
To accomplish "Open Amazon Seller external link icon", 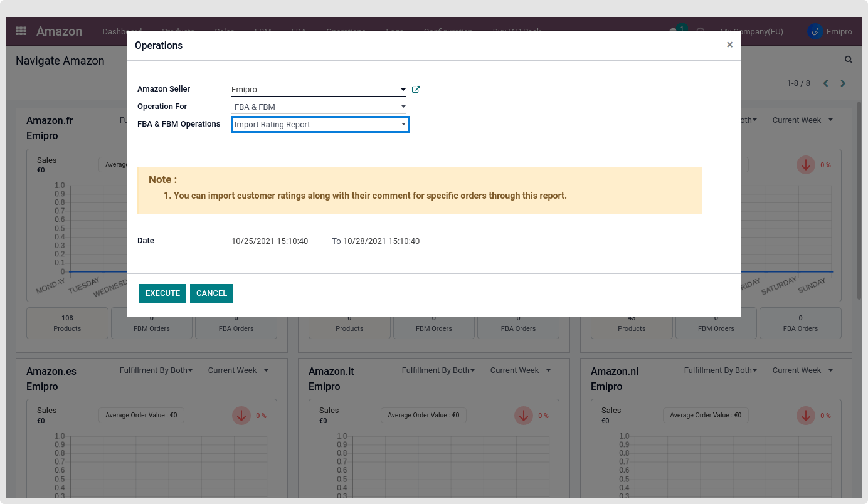I will click(x=416, y=90).
